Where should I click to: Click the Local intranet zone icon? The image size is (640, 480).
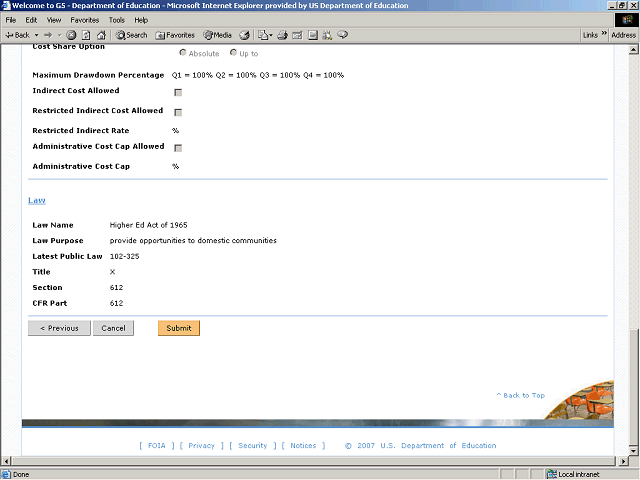552,474
